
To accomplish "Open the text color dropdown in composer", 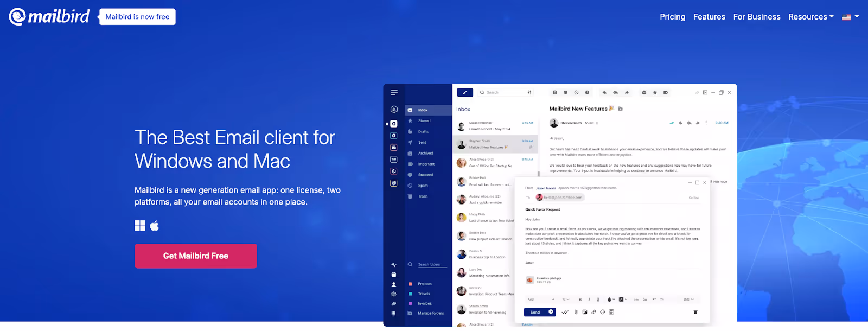I will click(x=611, y=300).
